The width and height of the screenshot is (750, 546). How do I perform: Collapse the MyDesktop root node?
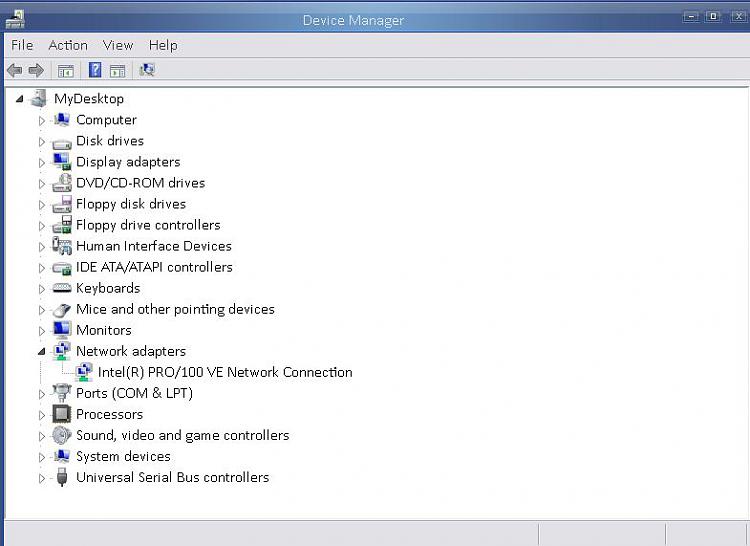[x=20, y=99]
